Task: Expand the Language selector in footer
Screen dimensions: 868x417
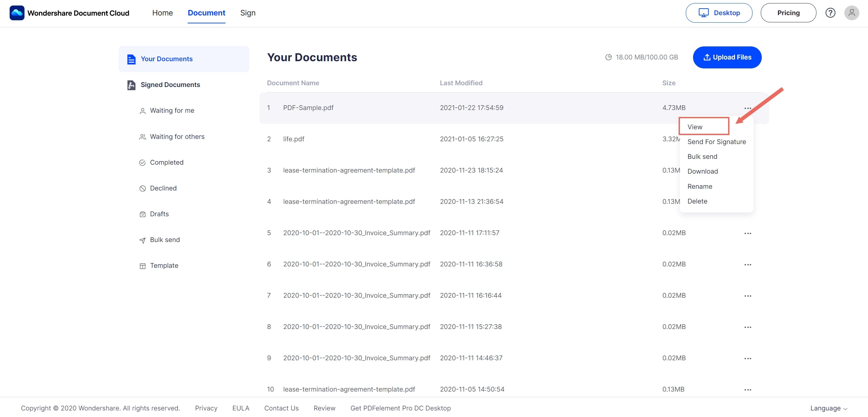Action: point(828,408)
